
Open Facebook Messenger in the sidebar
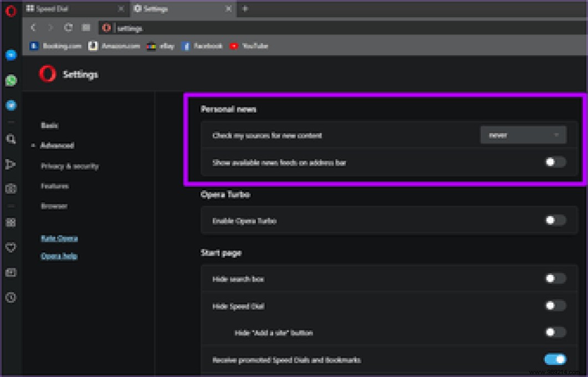click(11, 55)
